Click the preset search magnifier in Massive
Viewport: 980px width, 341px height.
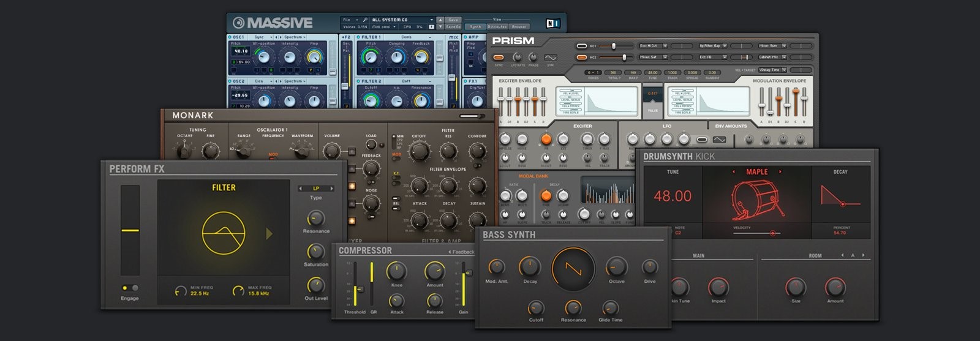[365, 20]
